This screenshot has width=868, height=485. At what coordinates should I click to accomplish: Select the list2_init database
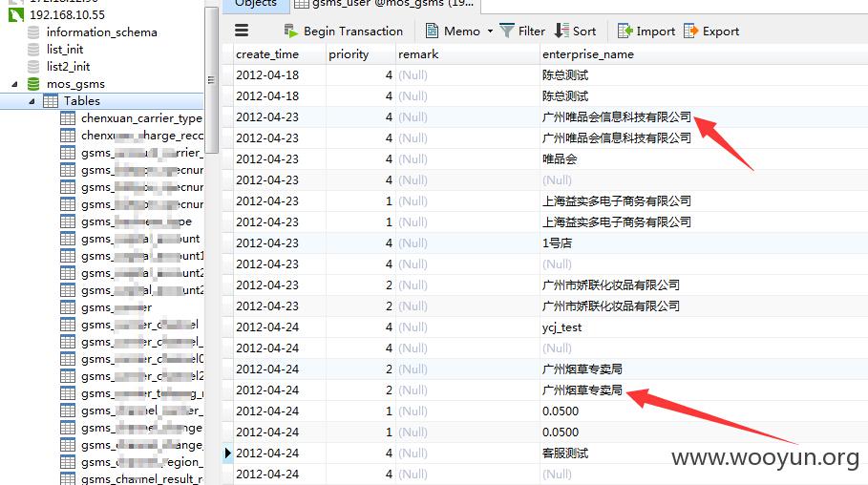(68, 67)
